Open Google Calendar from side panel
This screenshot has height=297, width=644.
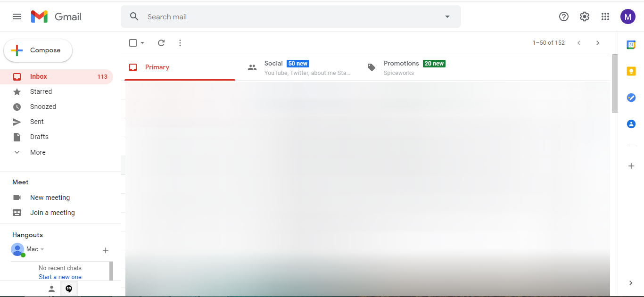pos(631,45)
